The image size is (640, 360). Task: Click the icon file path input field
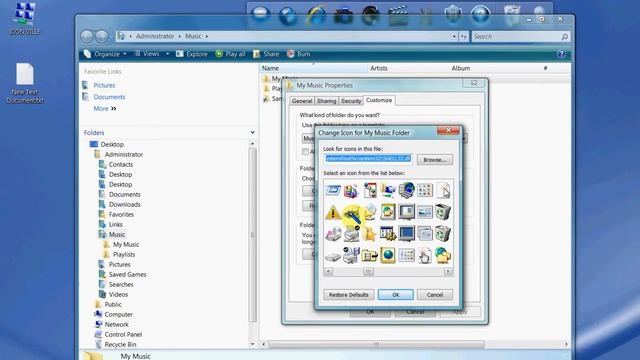click(368, 159)
